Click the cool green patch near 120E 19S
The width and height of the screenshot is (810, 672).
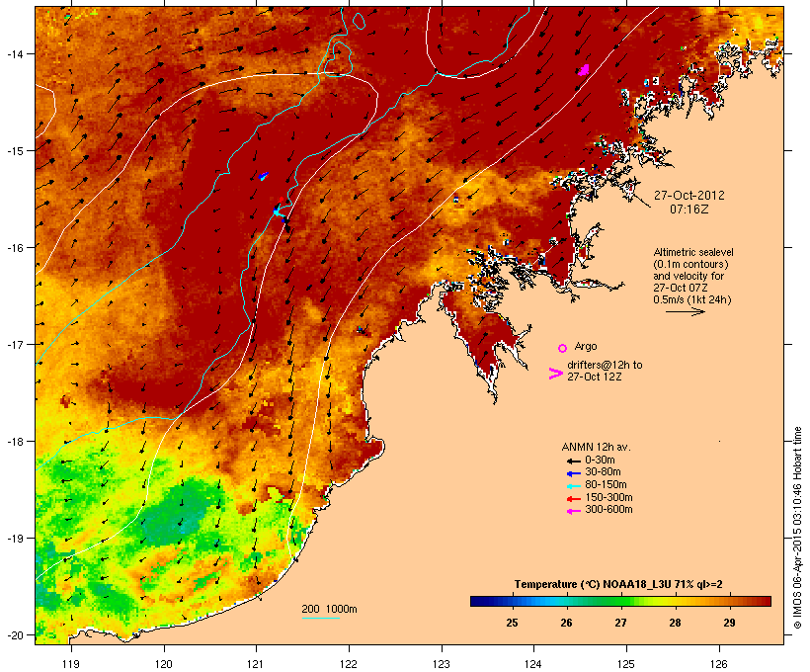178,511
